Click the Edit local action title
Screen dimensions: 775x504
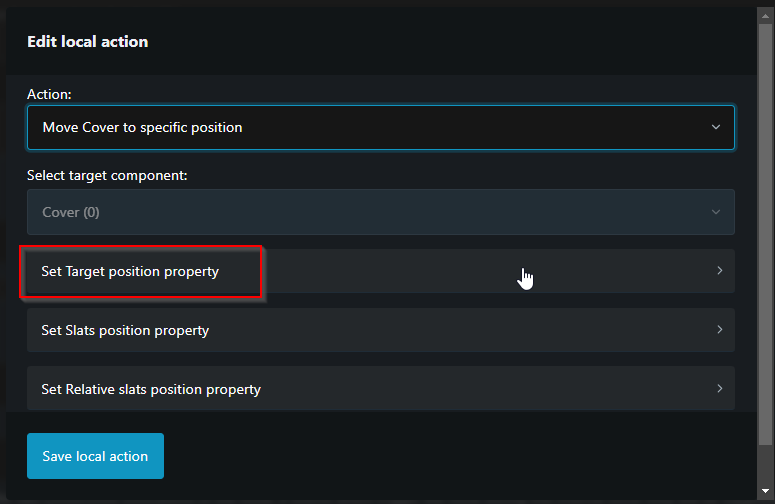(88, 42)
